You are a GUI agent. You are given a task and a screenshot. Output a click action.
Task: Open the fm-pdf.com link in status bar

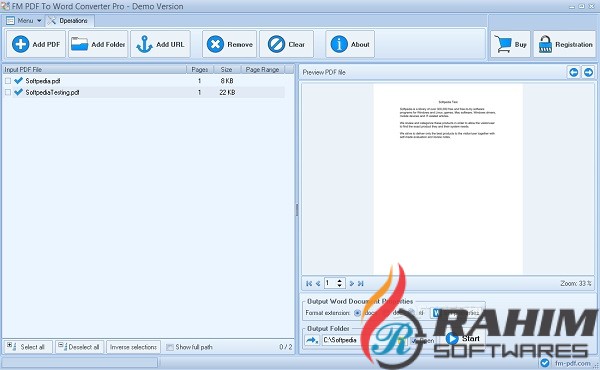click(x=572, y=363)
